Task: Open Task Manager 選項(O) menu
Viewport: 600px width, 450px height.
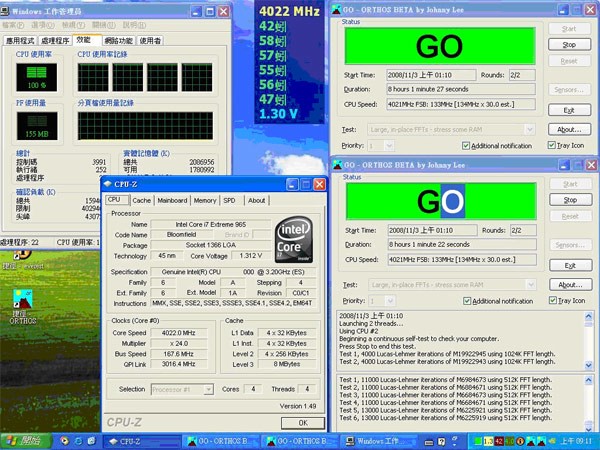Action: pos(42,25)
